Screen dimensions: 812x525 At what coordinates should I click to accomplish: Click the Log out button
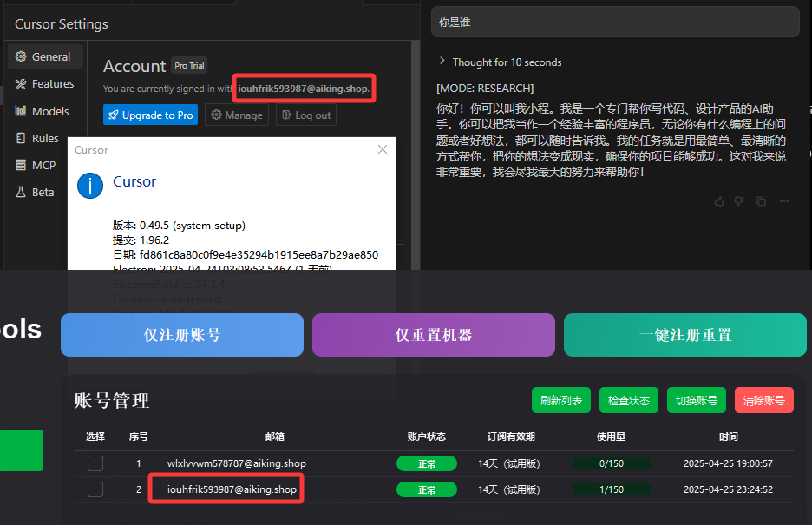[x=306, y=115]
